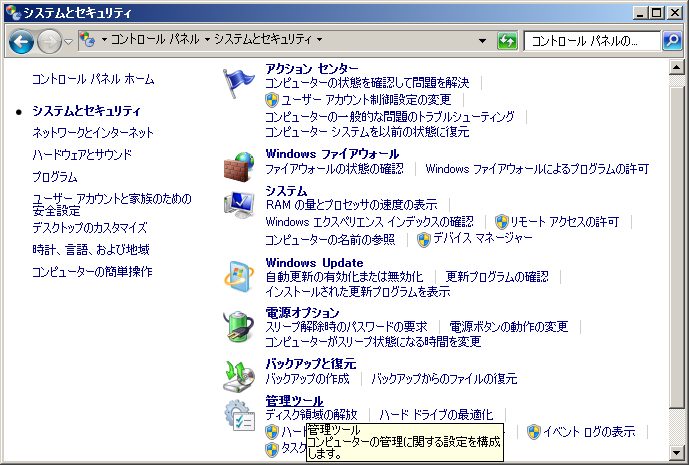689x465 pixels.
Task: Open Windows Update heading
Action: coord(315,263)
